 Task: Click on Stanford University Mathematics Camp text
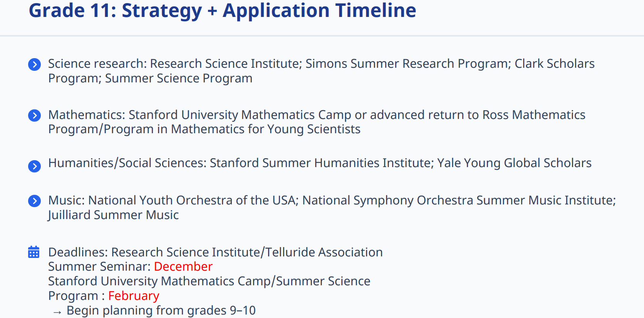240,115
